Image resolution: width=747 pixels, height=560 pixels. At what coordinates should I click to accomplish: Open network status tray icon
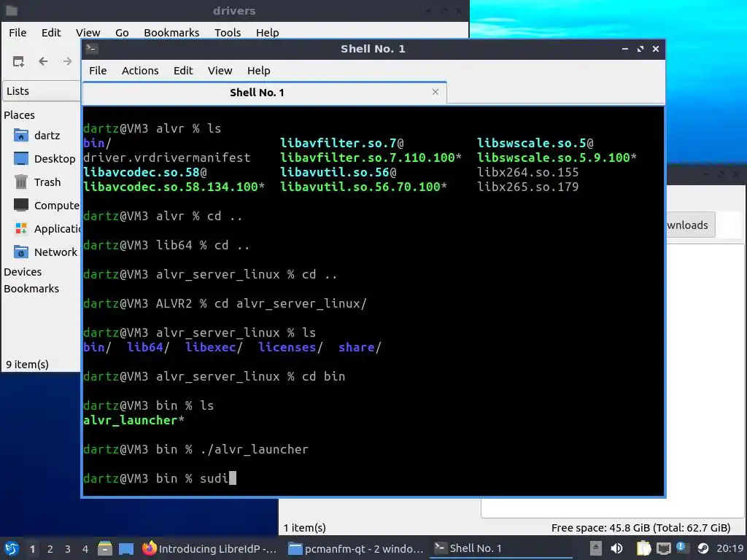click(x=663, y=549)
